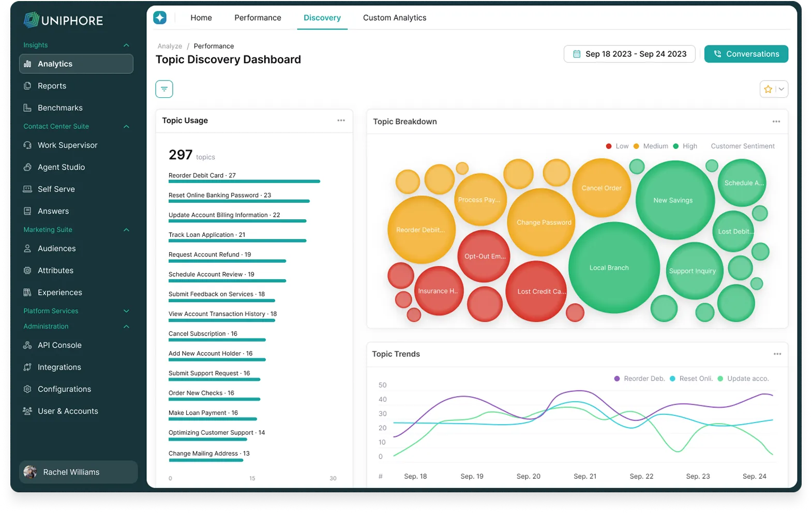
Task: Toggle Medium sentiment legend item
Action: (651, 146)
